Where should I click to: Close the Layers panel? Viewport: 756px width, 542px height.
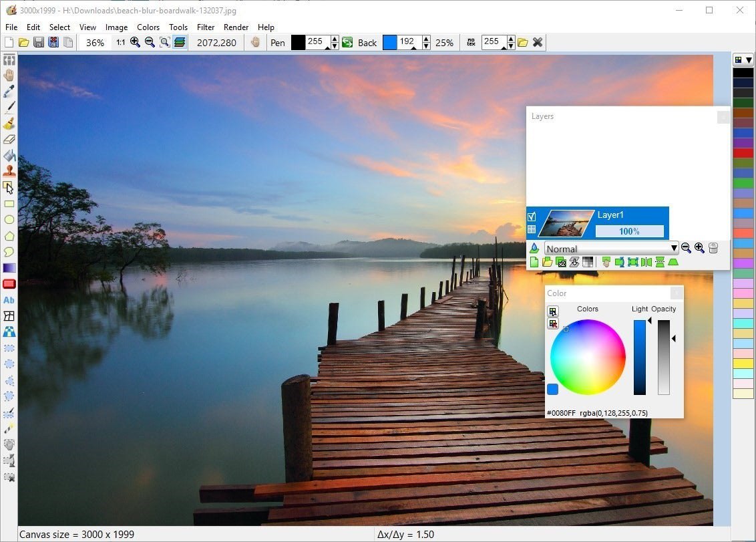pyautogui.click(x=723, y=117)
